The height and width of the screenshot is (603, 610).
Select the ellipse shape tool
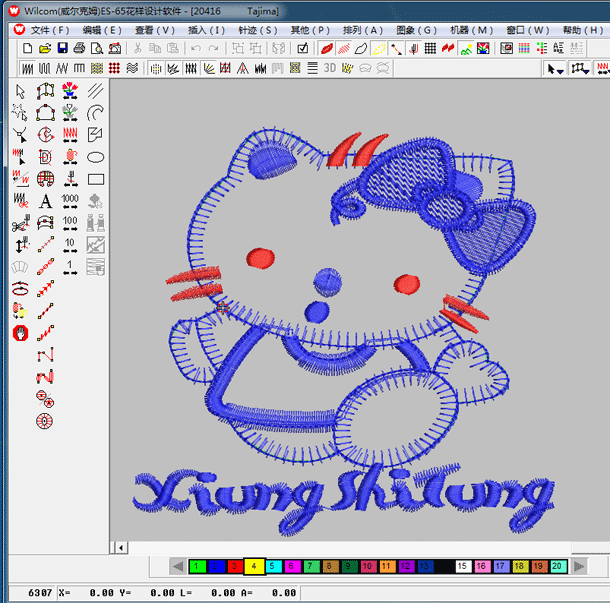tap(95, 157)
